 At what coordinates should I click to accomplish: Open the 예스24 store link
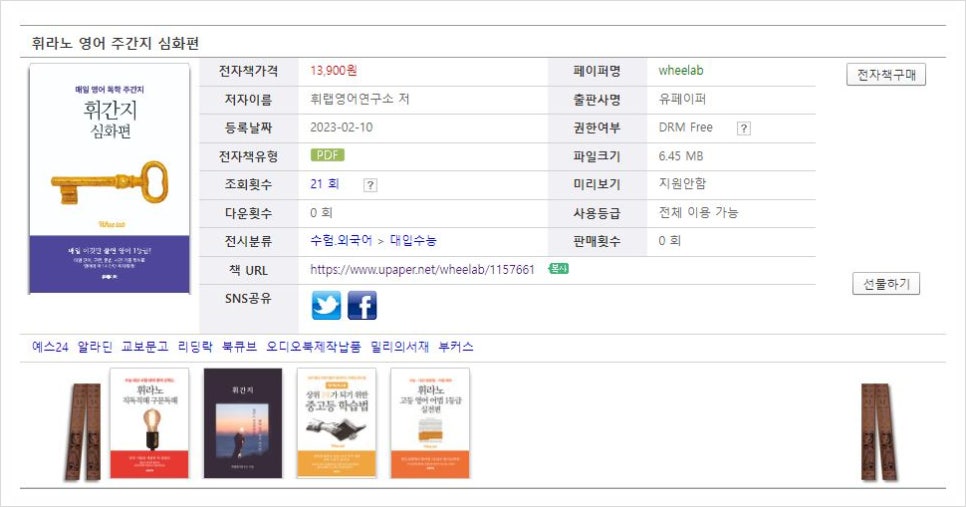(49, 347)
